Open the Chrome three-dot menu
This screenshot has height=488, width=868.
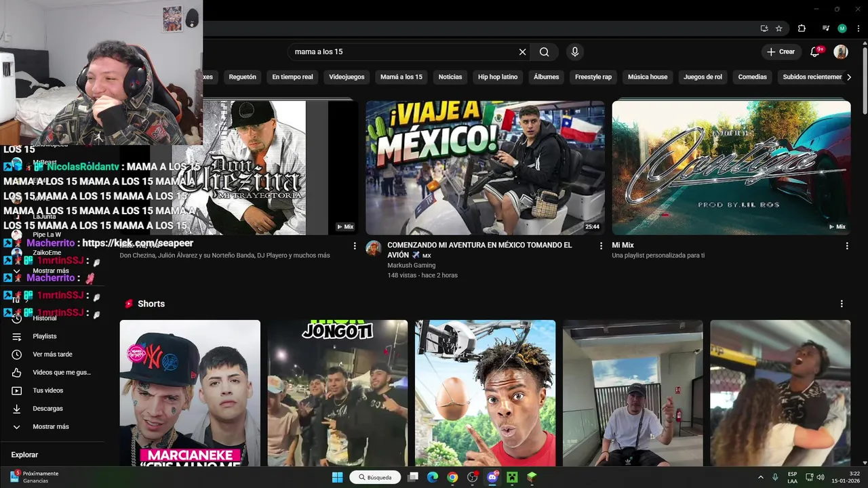857,28
